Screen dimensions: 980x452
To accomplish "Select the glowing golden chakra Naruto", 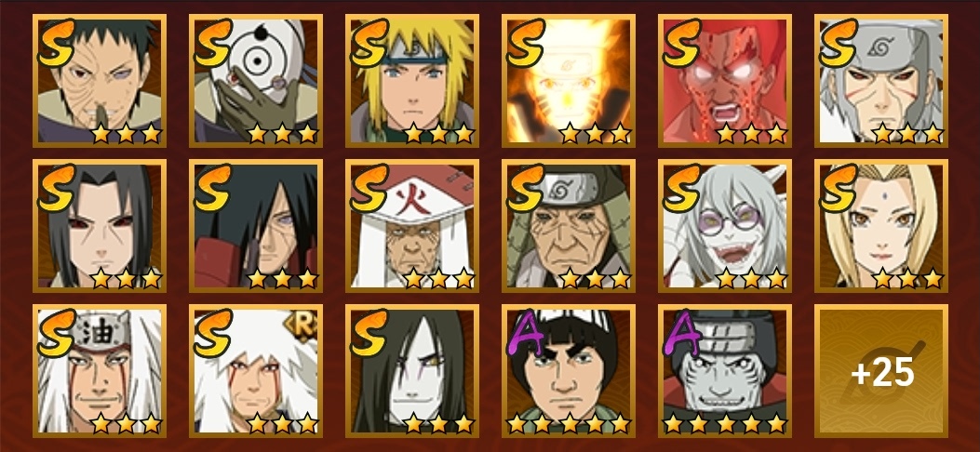I will (568, 81).
